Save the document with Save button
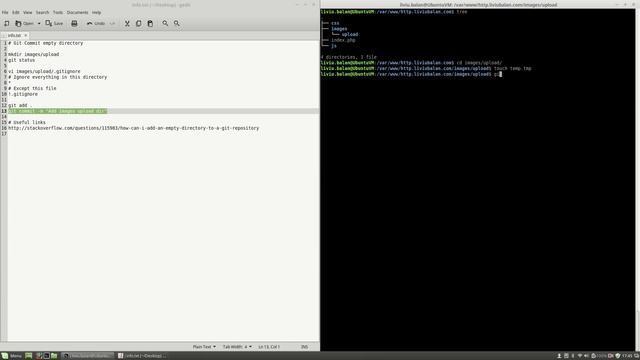This screenshot has width=640, height=360. (54, 24)
